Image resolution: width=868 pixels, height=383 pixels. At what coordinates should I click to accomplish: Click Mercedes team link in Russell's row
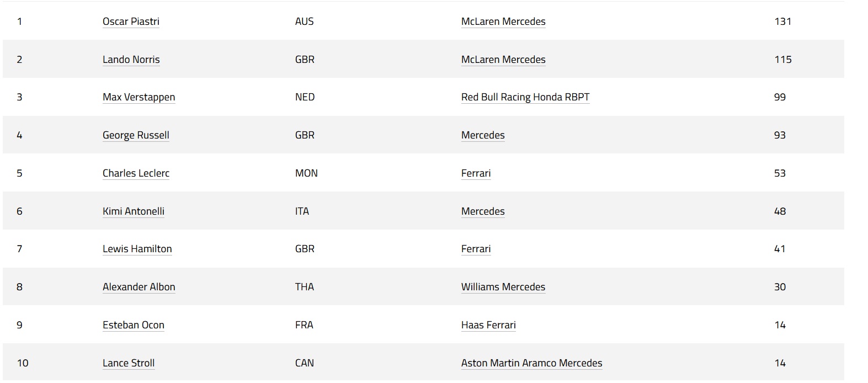click(482, 135)
